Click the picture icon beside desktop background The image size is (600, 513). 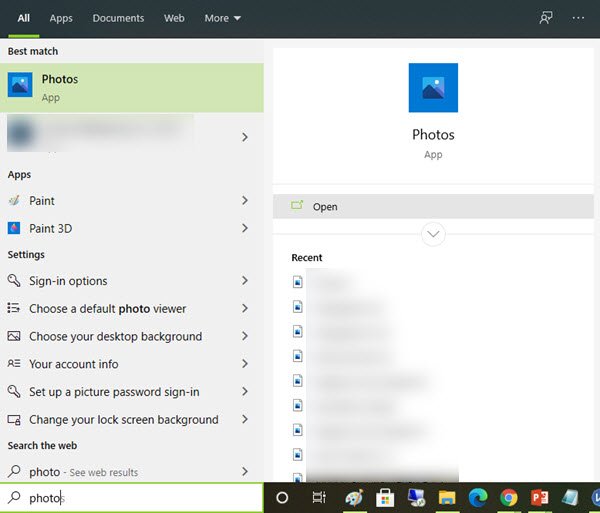click(x=14, y=336)
